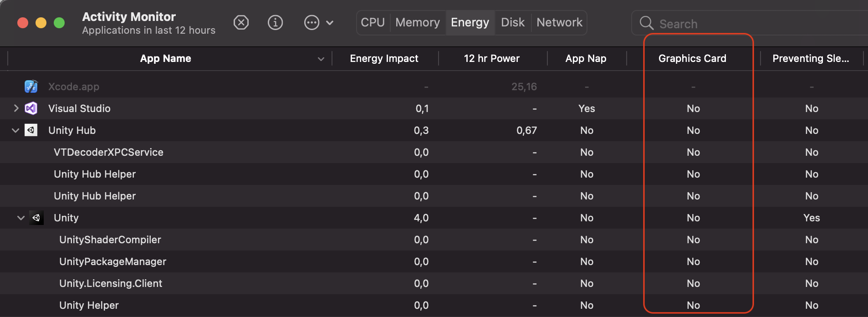Image resolution: width=868 pixels, height=317 pixels.
Task: Sort by App Nap column
Action: 586,58
